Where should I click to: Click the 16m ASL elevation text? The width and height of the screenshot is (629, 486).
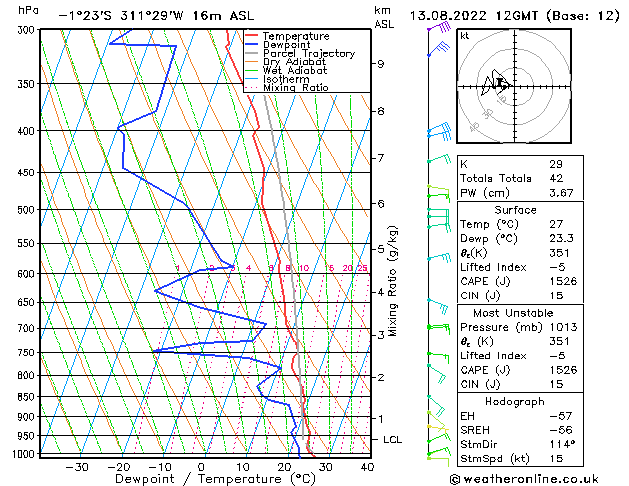pos(223,16)
